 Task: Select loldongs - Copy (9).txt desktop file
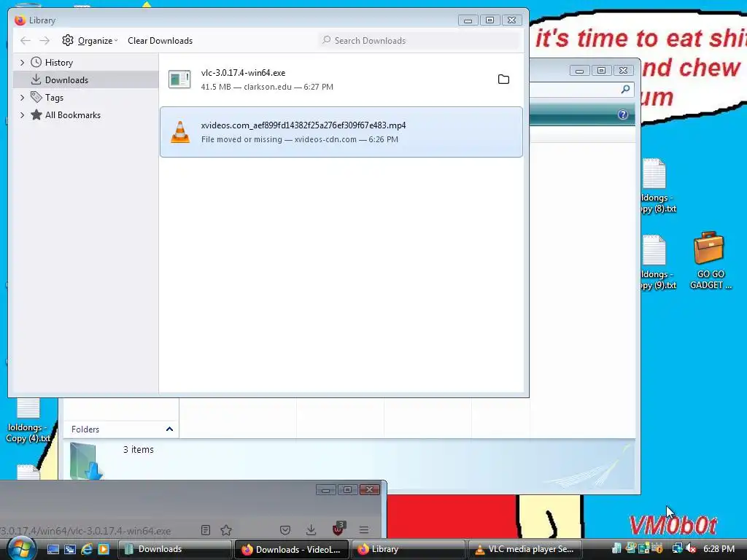click(658, 262)
